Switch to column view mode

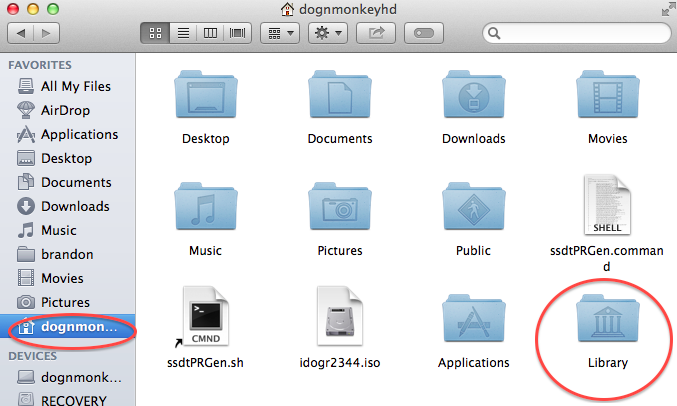click(x=211, y=33)
